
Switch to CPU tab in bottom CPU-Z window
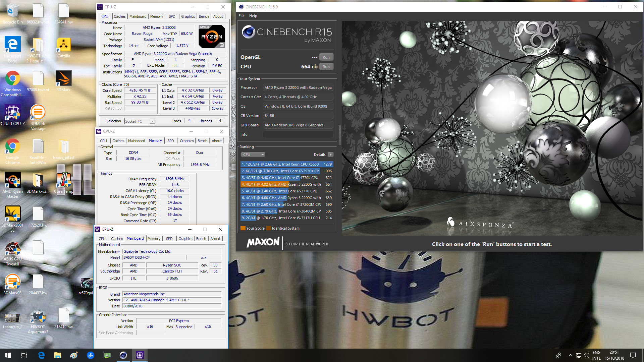(102, 239)
